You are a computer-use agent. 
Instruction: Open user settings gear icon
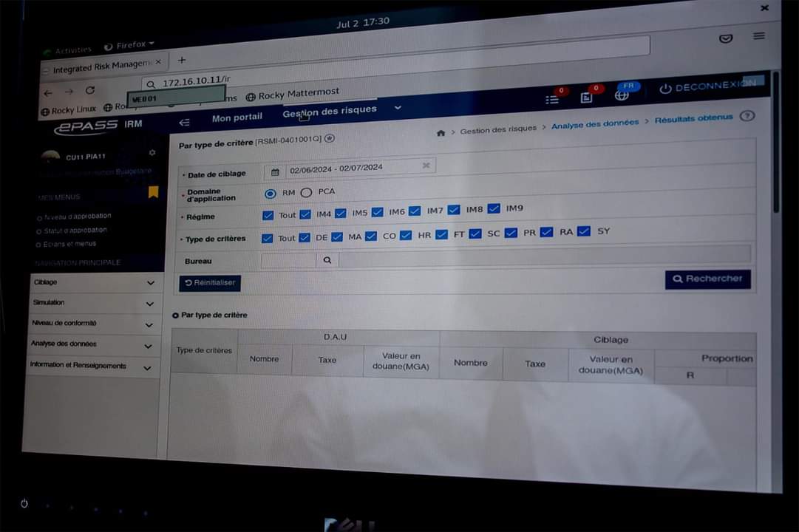point(152,152)
